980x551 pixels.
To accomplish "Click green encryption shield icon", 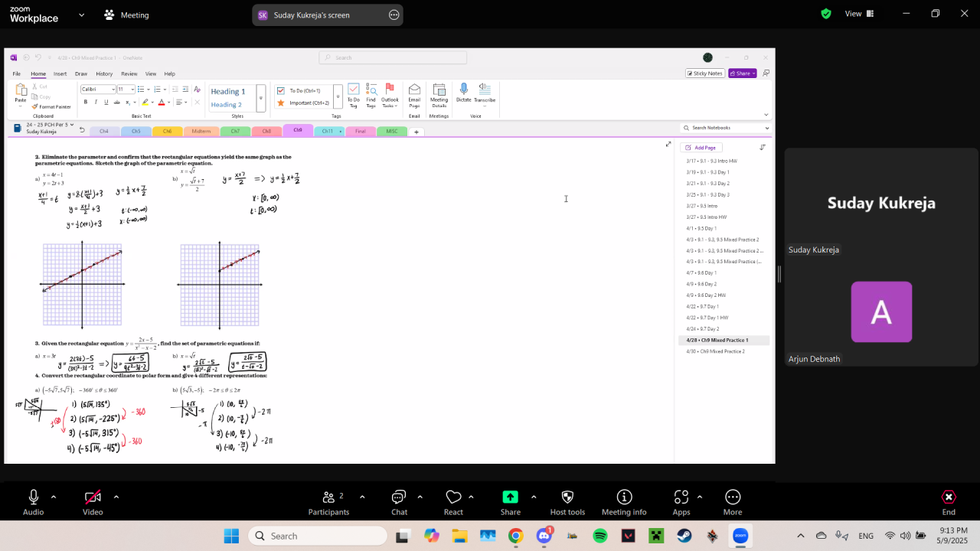I will click(x=826, y=14).
